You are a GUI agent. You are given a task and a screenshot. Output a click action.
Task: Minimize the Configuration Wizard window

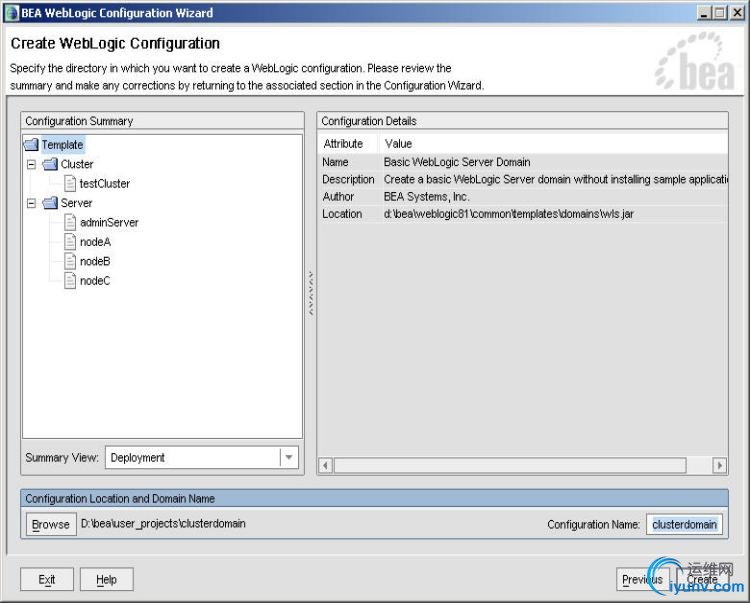(x=704, y=13)
